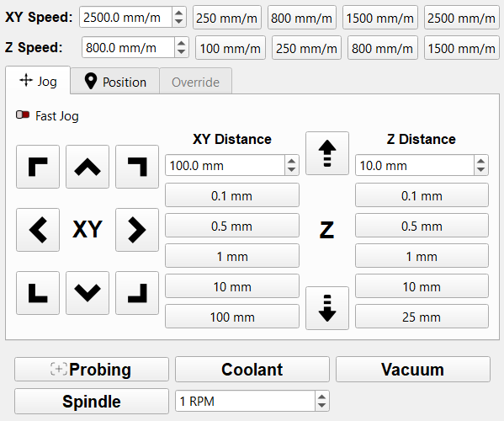Jog the XY axis upward
This screenshot has width=504, height=421.
[x=88, y=167]
